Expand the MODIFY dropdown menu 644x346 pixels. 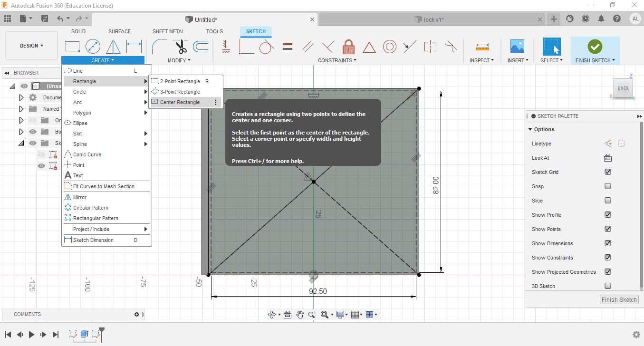coord(179,60)
